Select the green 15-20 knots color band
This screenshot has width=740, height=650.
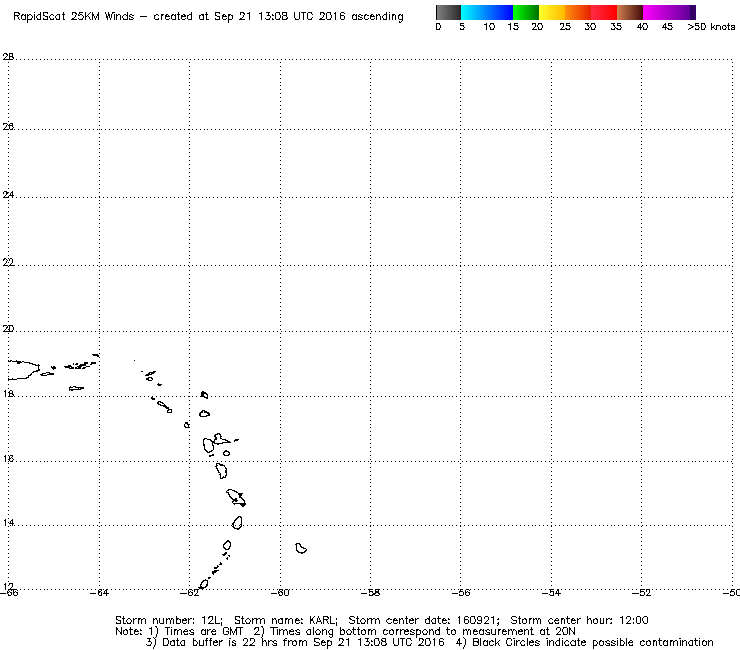pyautogui.click(x=526, y=12)
